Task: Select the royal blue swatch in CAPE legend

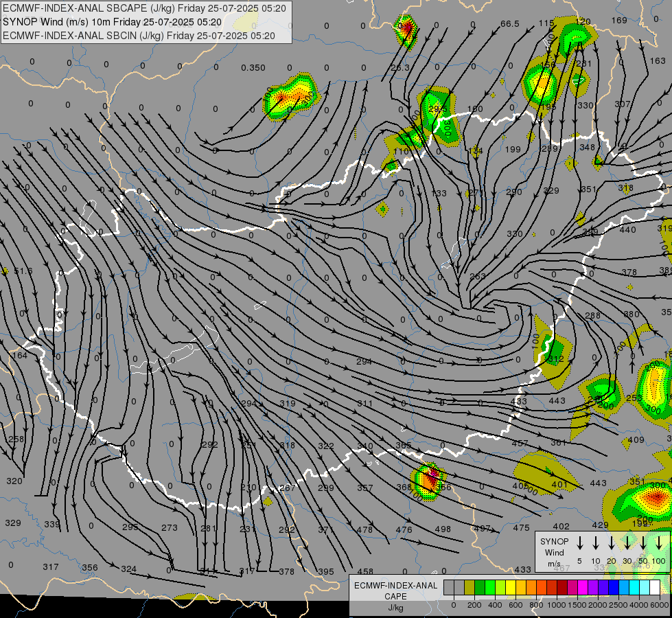Action: [613, 588]
